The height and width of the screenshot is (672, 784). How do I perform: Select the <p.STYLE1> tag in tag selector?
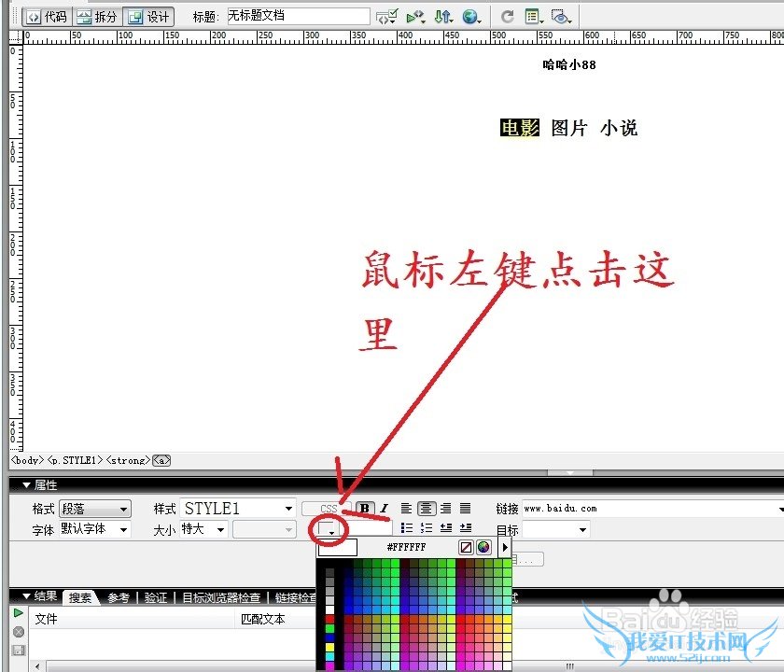pos(76,460)
